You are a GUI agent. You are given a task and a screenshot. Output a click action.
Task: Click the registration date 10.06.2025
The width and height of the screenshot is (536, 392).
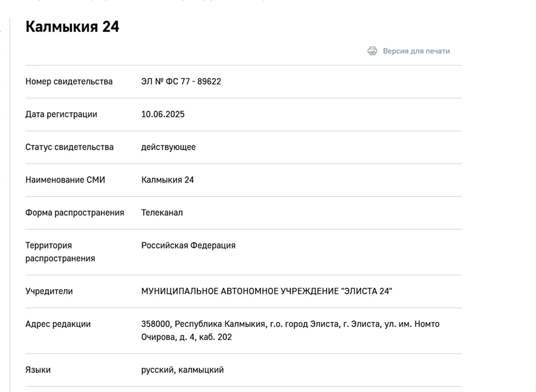(163, 114)
